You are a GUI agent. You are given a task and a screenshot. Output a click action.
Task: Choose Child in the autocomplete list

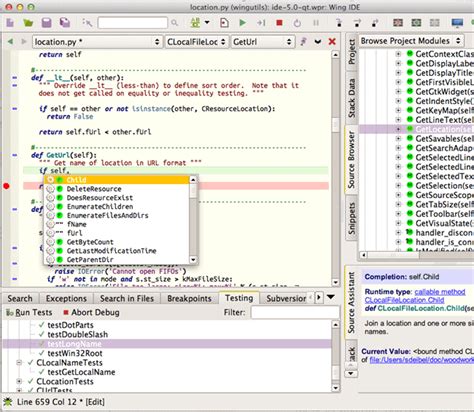[x=117, y=180]
